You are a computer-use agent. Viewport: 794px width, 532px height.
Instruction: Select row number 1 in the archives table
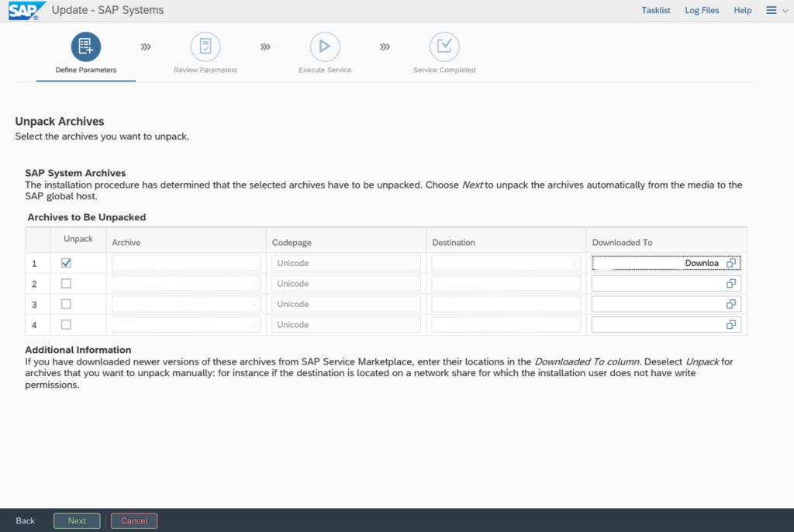[34, 264]
